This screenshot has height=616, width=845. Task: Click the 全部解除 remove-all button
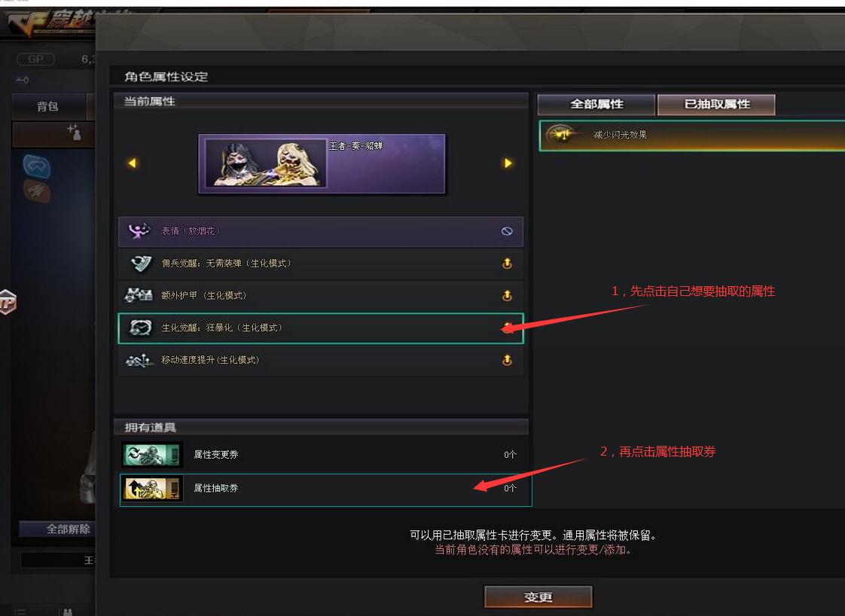(58, 529)
